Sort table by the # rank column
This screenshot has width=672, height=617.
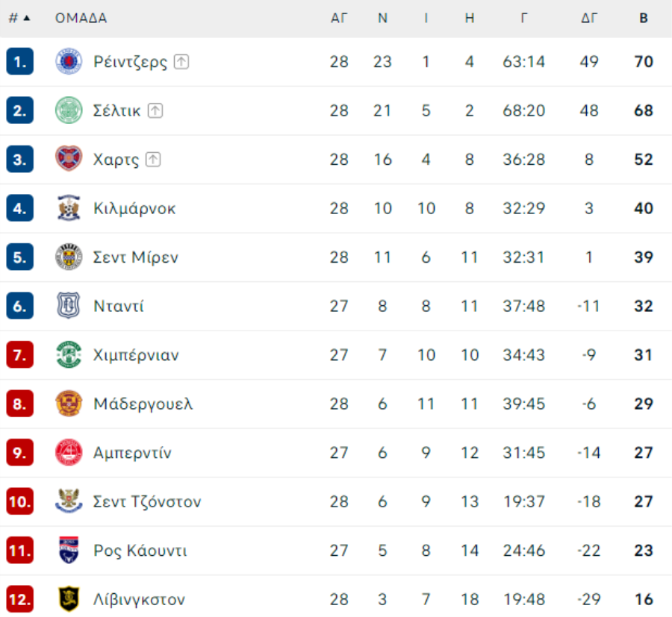coord(19,18)
